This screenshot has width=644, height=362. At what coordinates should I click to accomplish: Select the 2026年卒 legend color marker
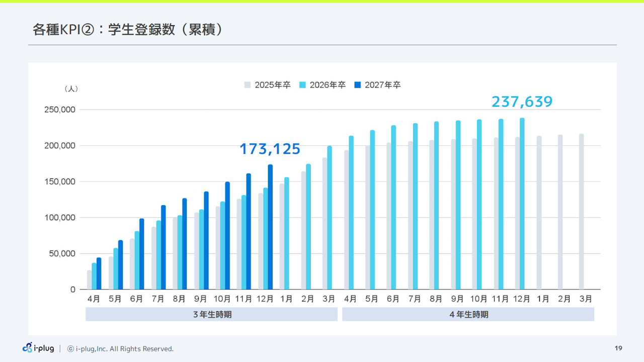pyautogui.click(x=303, y=84)
